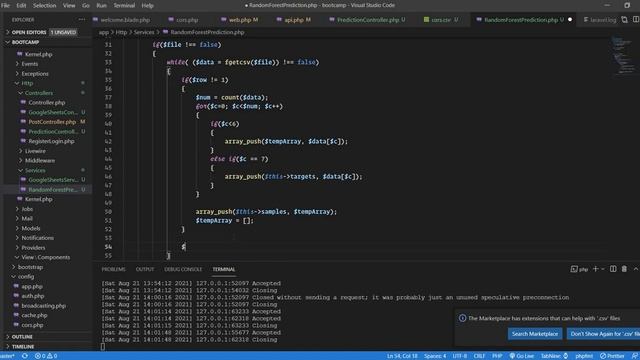The height and width of the screenshot is (360, 640).
Task: Open cors.php in the config folder
Action: coord(32,325)
